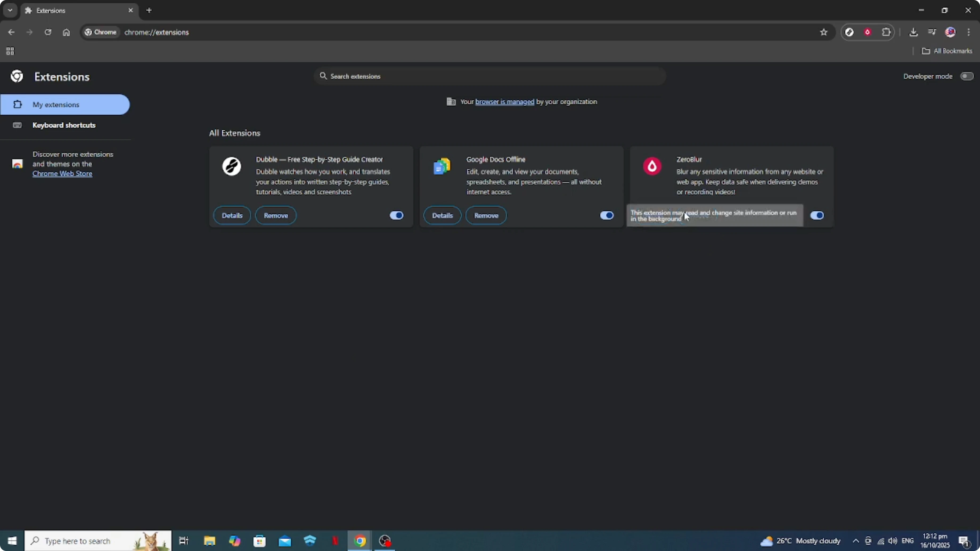Viewport: 980px width, 551px height.
Task: Open the apps grid in bookmarks bar
Action: tap(10, 51)
